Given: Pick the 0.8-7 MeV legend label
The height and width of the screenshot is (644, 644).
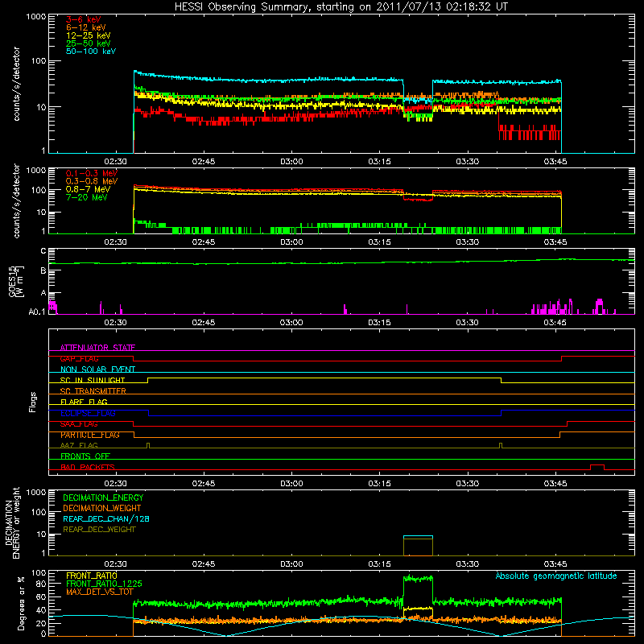Looking at the screenshot, I should (89, 189).
